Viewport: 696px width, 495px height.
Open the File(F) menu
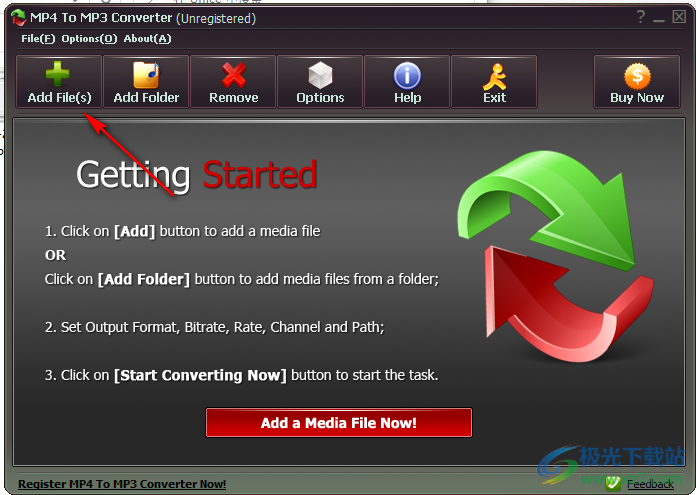(x=38, y=39)
